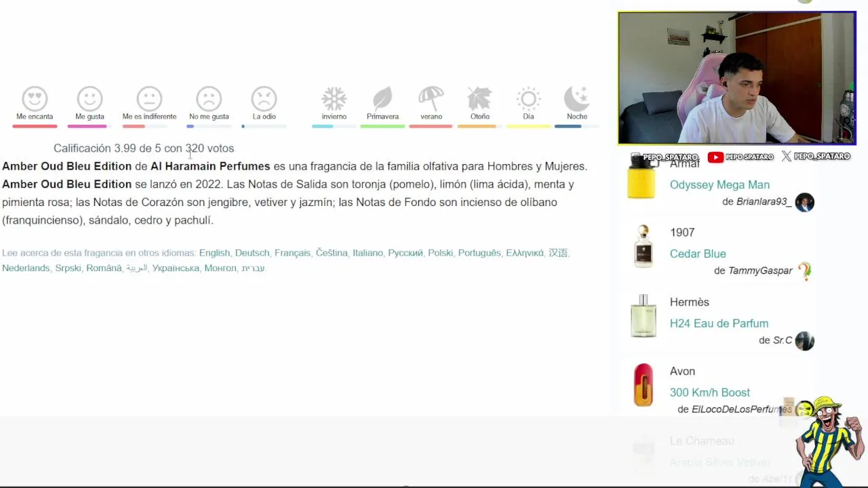Open reviewer ElLocoDeLosPerfumes profile name
The height and width of the screenshot is (488, 868).
point(742,409)
